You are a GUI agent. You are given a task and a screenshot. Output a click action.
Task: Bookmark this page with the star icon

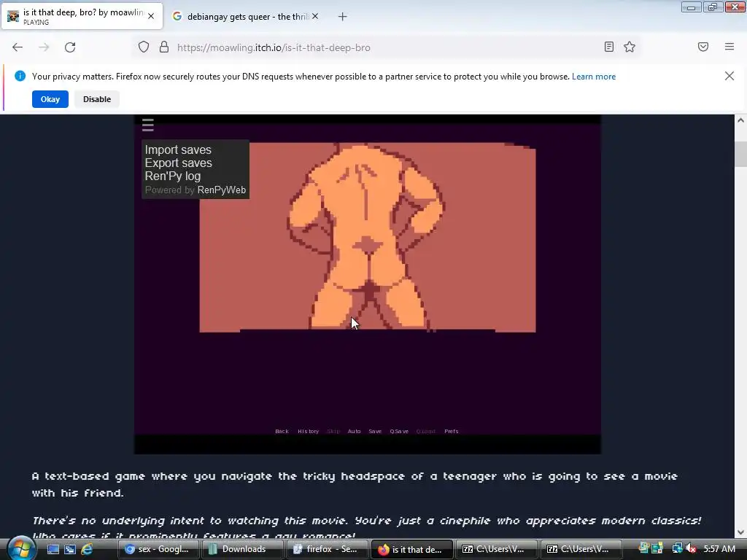pyautogui.click(x=630, y=47)
